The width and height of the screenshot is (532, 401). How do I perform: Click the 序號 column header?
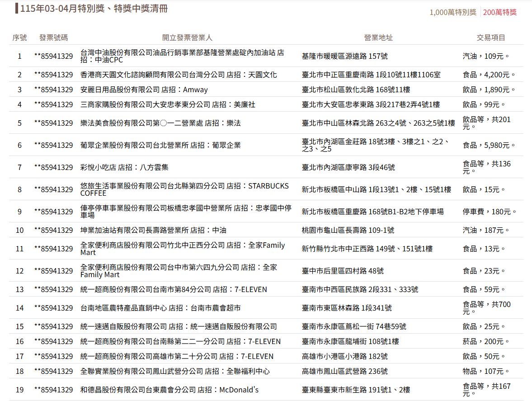[x=20, y=38]
